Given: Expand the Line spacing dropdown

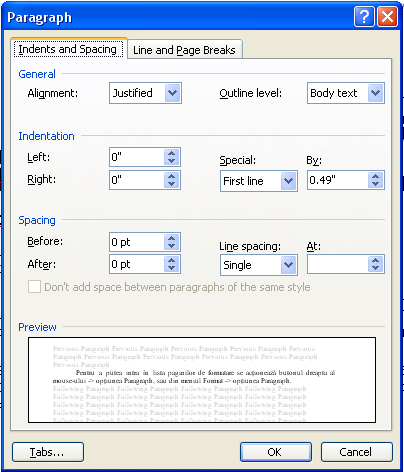Looking at the screenshot, I should 288,265.
